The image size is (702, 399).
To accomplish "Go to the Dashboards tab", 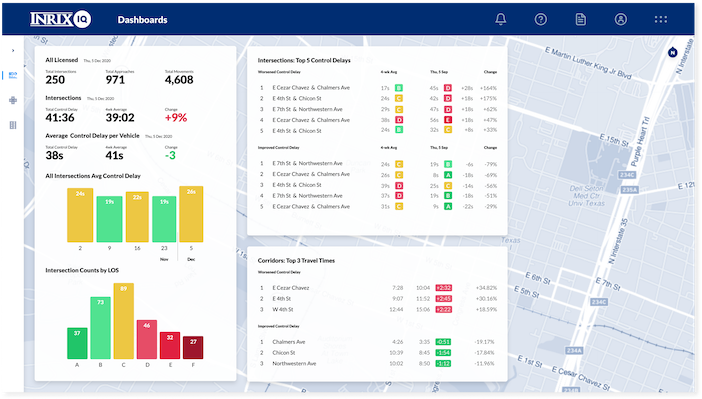I will point(142,20).
